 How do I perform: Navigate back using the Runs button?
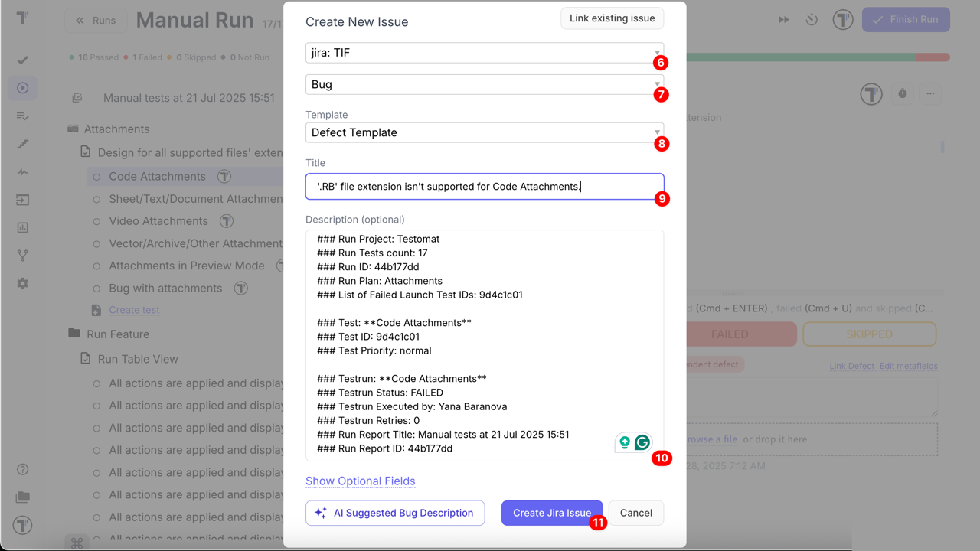point(96,21)
